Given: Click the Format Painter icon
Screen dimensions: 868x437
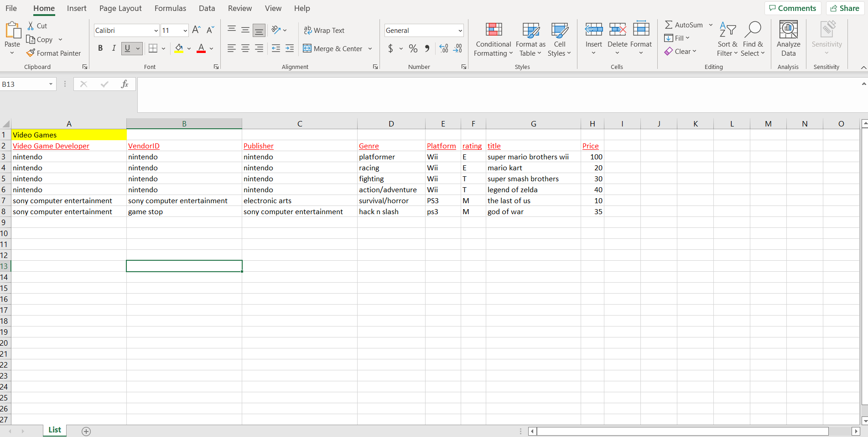Looking at the screenshot, I should tap(30, 53).
